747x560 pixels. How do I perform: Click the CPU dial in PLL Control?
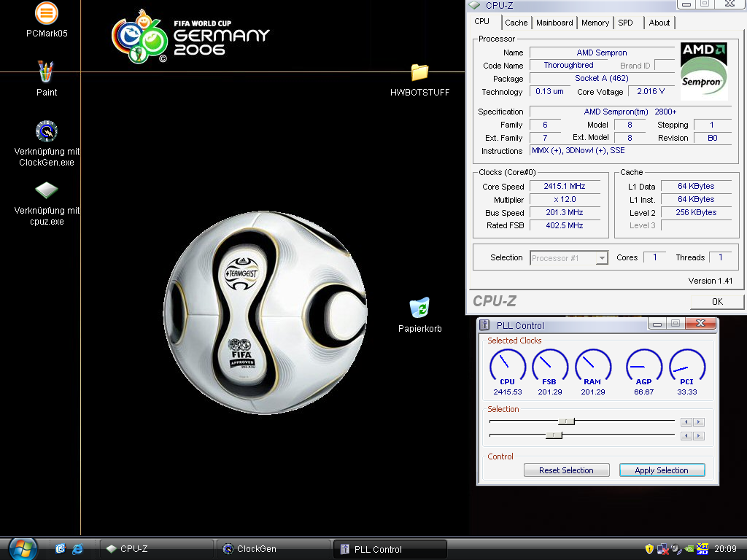(508, 367)
